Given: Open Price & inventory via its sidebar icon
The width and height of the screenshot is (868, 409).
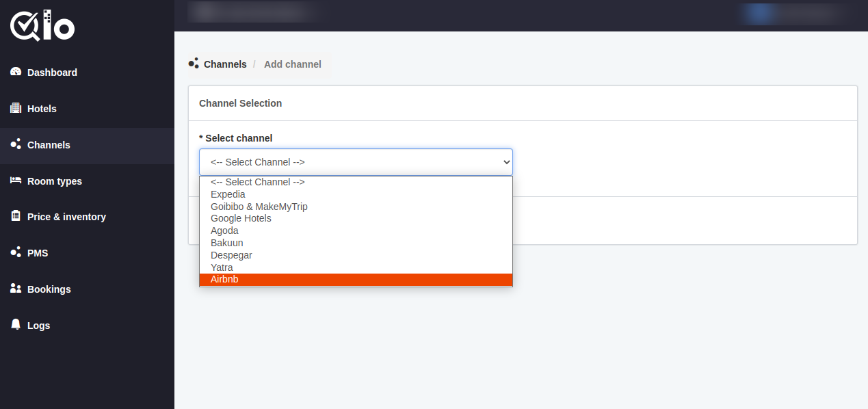Looking at the screenshot, I should 16,216.
